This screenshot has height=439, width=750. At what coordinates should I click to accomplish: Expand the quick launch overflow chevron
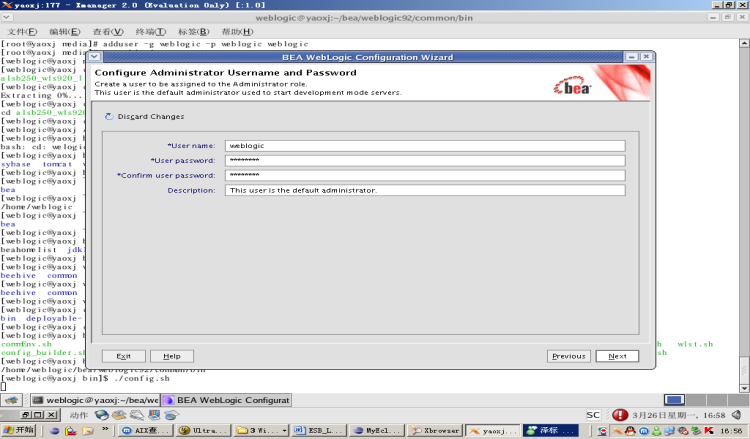(105, 429)
